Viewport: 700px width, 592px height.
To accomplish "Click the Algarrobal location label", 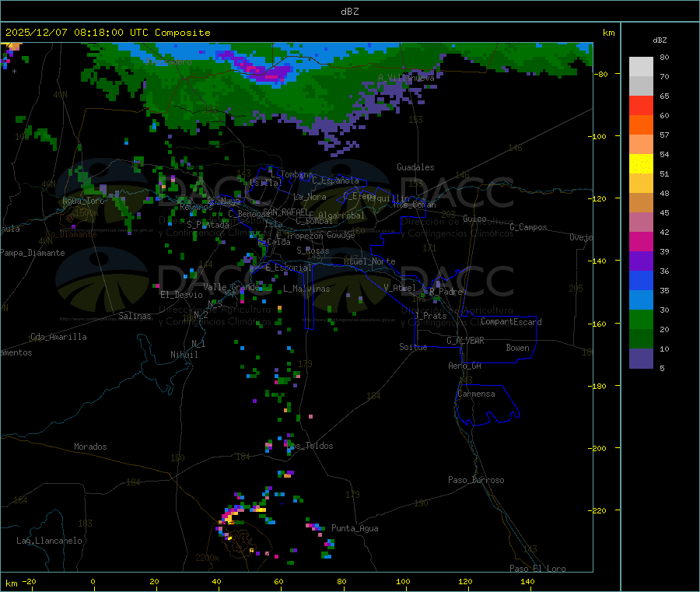I will click(x=341, y=215).
